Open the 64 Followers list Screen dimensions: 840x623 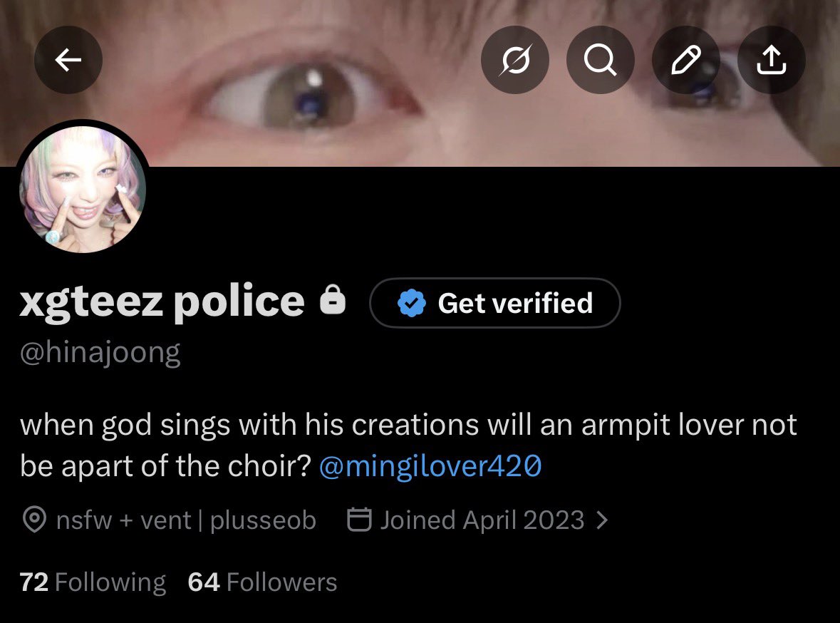click(262, 582)
